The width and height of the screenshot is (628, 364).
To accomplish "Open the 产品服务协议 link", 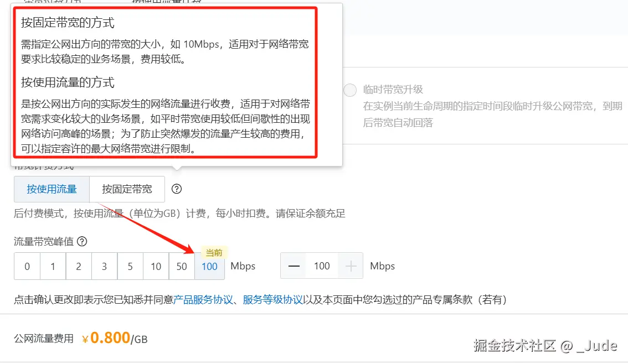I will pos(203,300).
